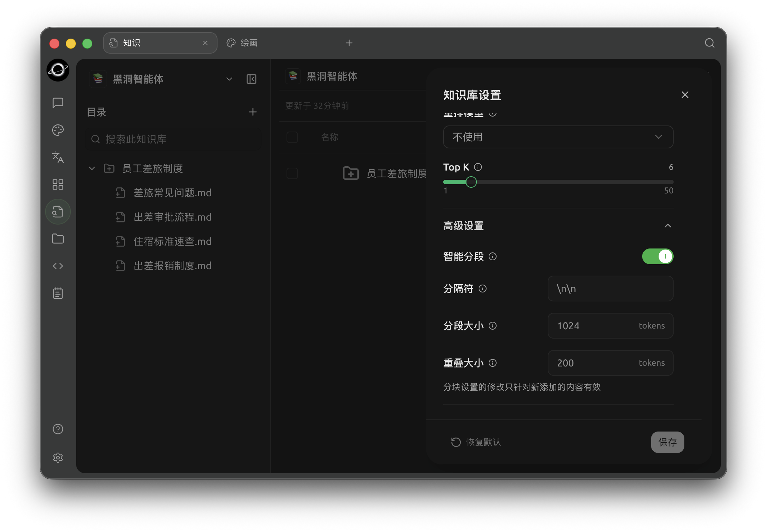This screenshot has height=532, width=767.
Task: Open 出差报销制度.md in the tree
Action: point(172,266)
